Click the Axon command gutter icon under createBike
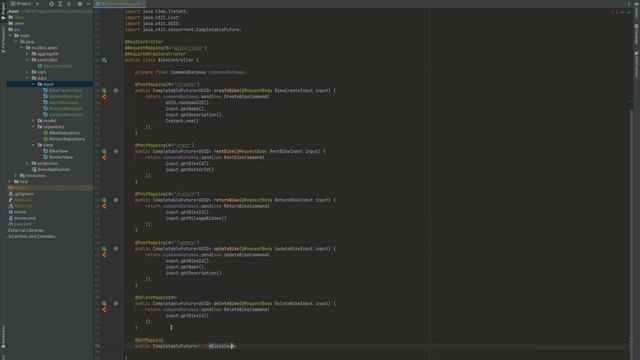The width and height of the screenshot is (640, 360). 104,97
